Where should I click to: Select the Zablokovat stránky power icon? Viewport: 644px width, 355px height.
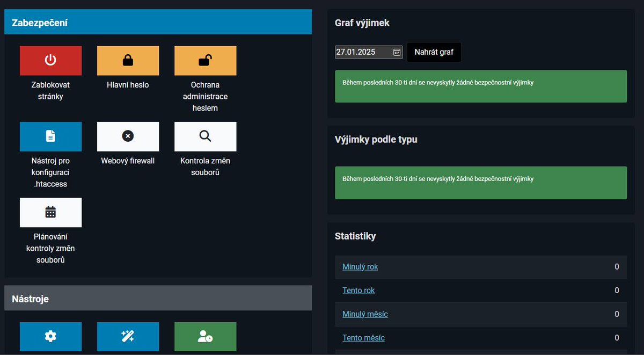pos(50,60)
